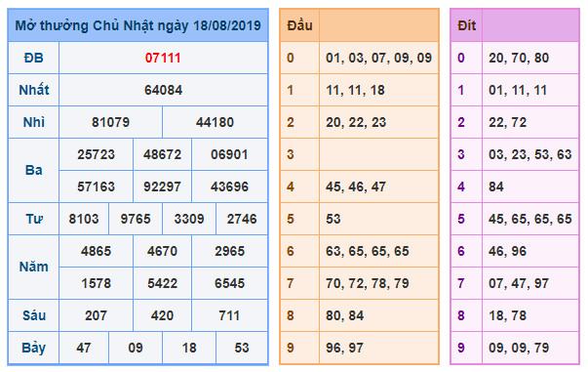Select sixth prize number 207
Viewport: 588px width, 372px height.
pos(96,315)
